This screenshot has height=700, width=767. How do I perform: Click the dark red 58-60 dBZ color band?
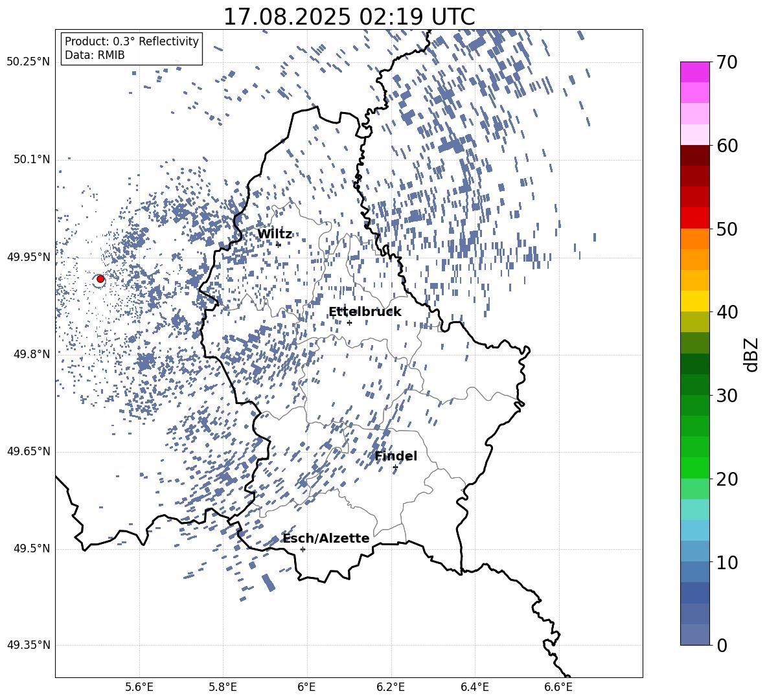(694, 155)
